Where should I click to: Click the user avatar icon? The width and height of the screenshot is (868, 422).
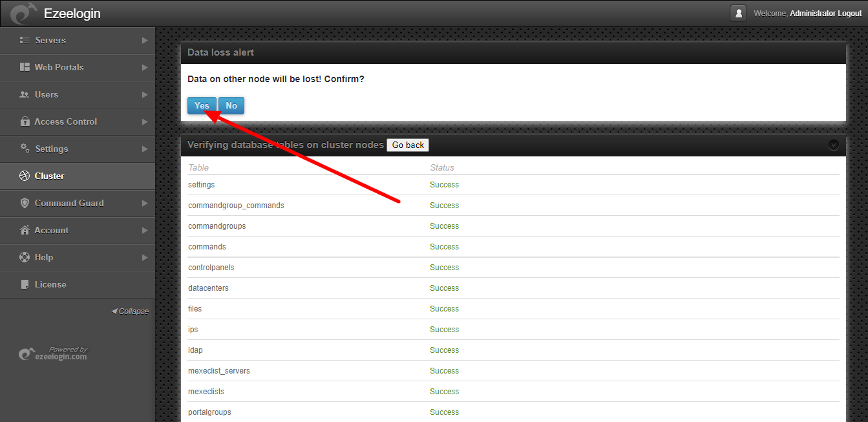pyautogui.click(x=738, y=13)
